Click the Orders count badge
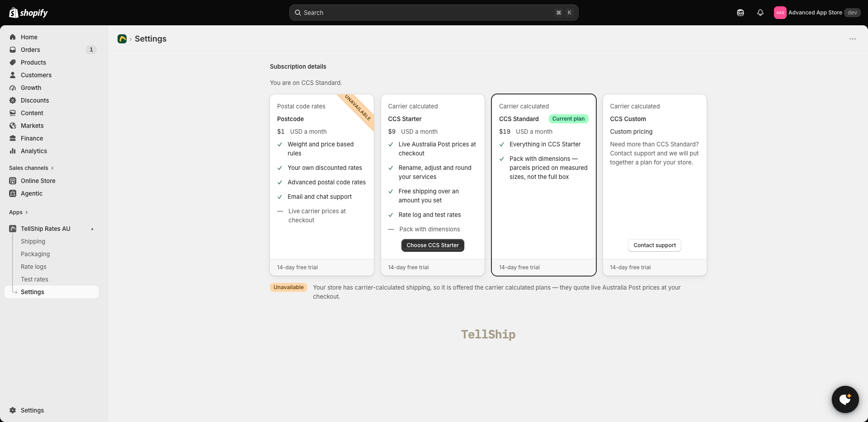Viewport: 868px width, 422px height. tap(91, 50)
